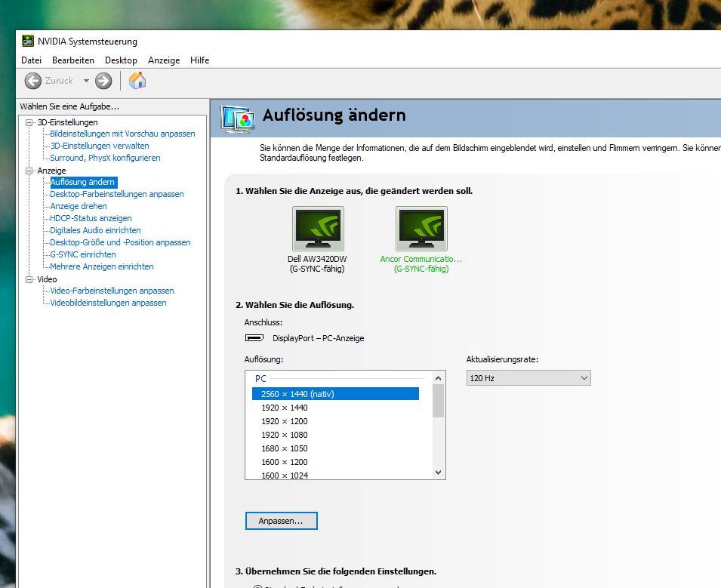Screen dimensions: 721x588
Task: Select resolution 1920 × 1200
Action: 284,421
